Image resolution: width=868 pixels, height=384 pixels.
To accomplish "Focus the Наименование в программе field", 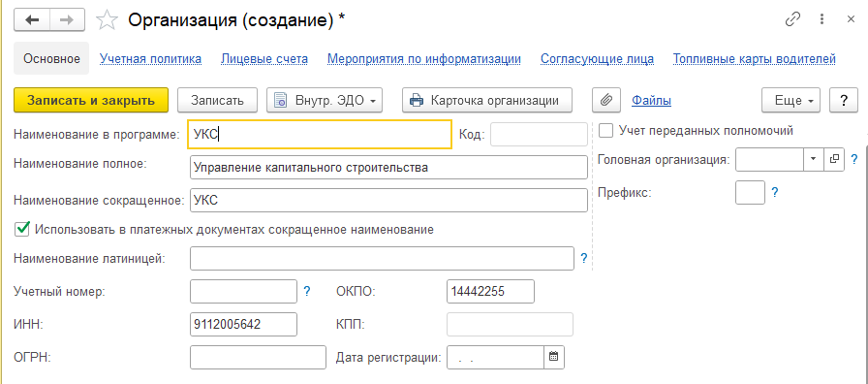I will 320,135.
